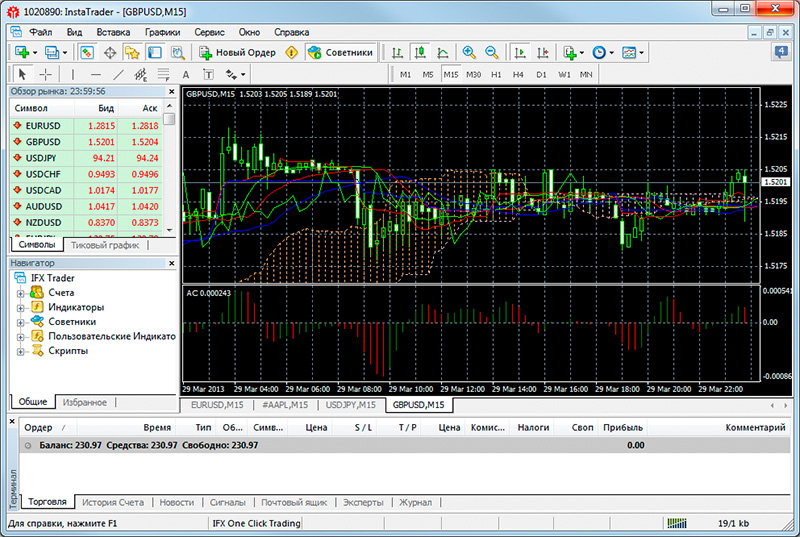Viewport: 800px width, 537px height.
Task: Toggle chart auto-scroll button
Action: point(518,52)
